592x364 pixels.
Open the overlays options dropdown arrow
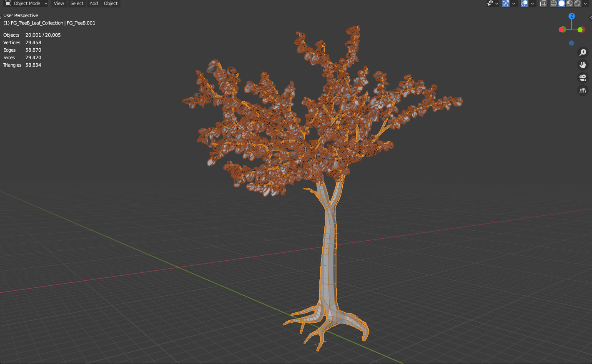coord(532,3)
